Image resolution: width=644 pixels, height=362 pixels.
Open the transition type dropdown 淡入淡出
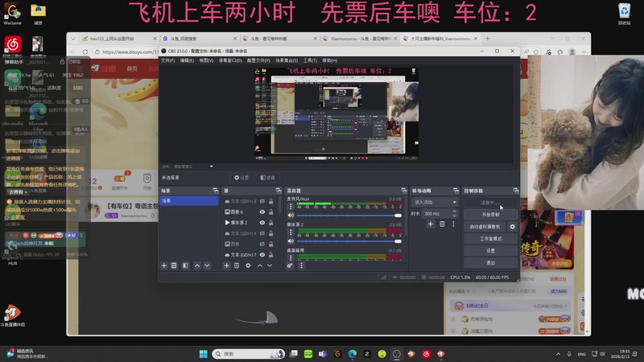[x=435, y=202]
